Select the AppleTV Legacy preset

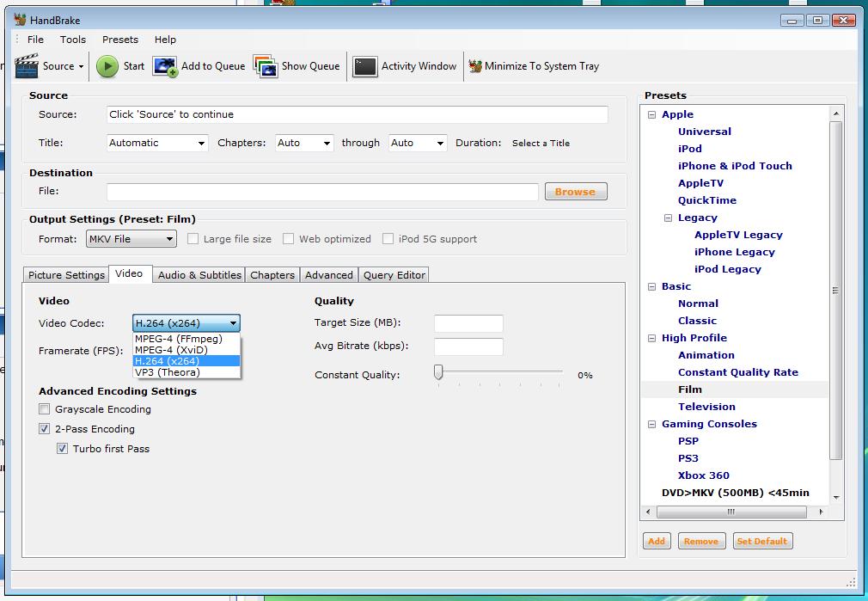coord(738,235)
